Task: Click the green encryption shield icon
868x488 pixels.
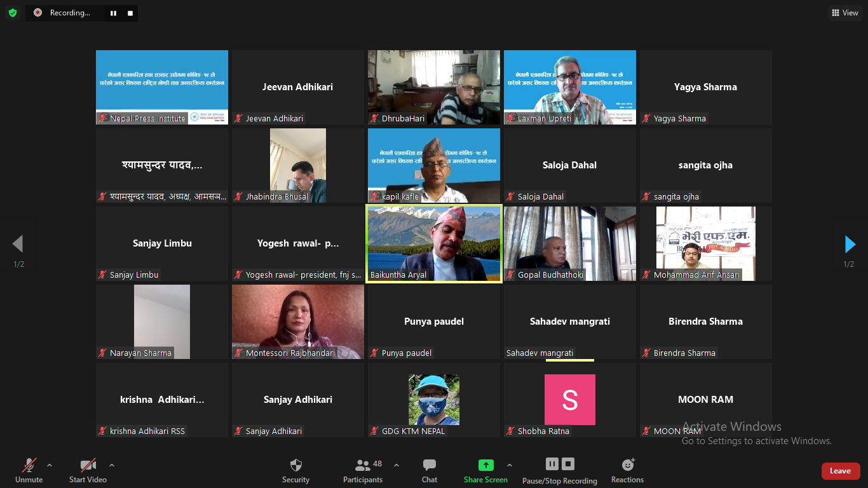Action: click(13, 13)
